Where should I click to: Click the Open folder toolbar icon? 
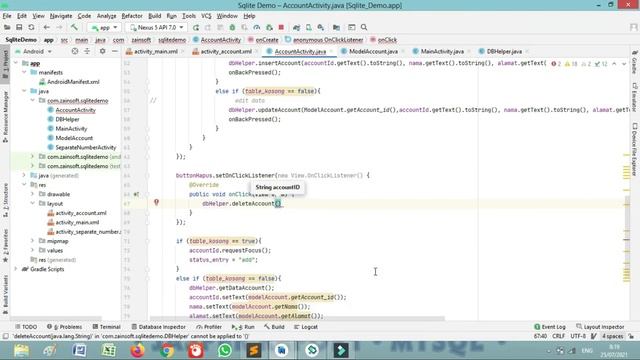7,27
